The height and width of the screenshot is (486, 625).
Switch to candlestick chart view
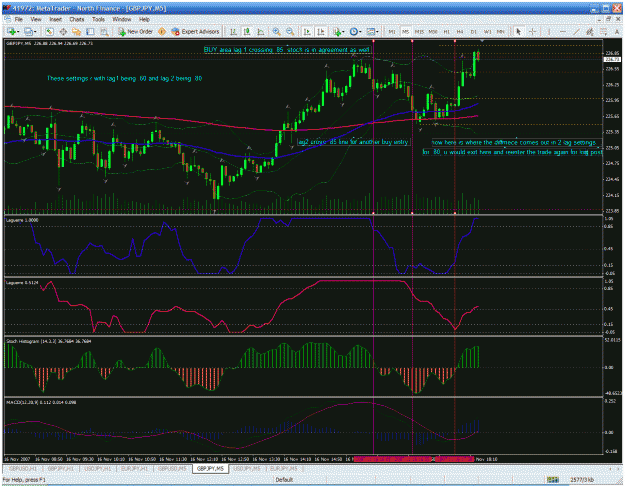[247, 31]
